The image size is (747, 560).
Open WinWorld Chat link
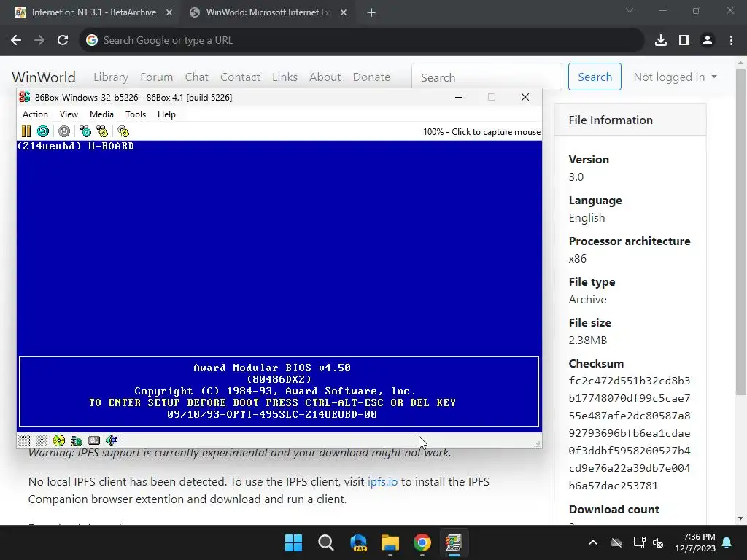[196, 77]
